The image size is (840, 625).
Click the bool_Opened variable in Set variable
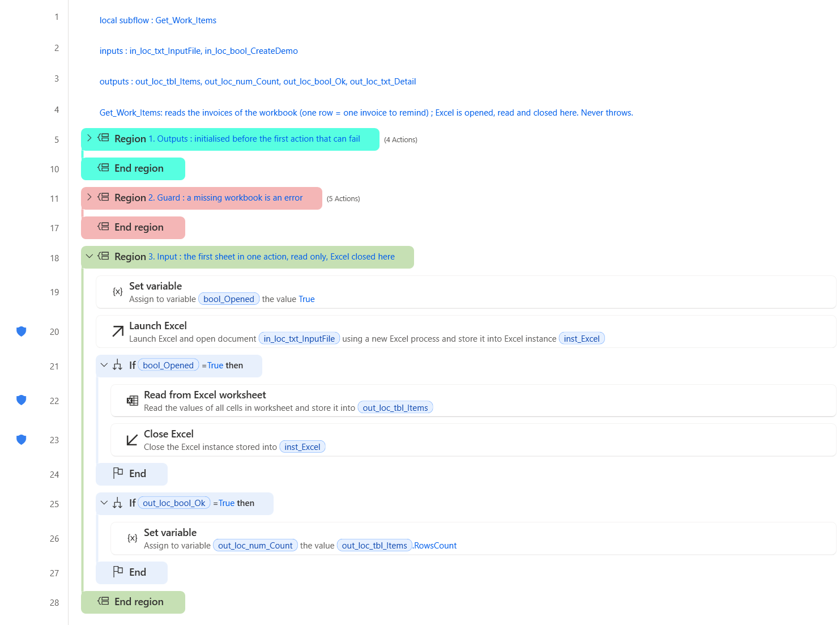(229, 299)
